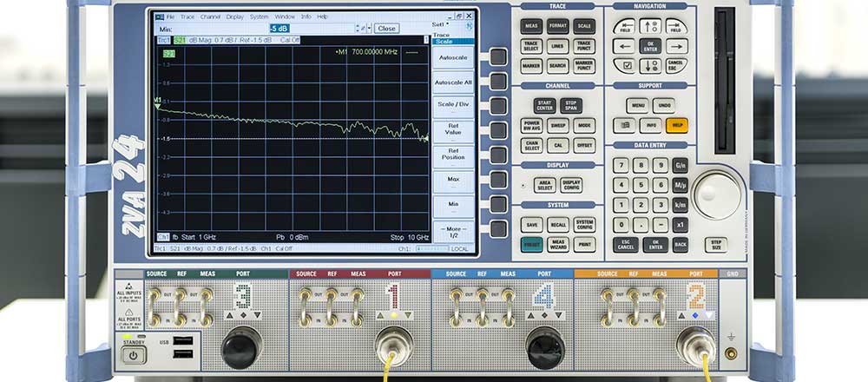Tap the dark SCALE hardkey
The height and width of the screenshot is (382, 868).
point(584,26)
